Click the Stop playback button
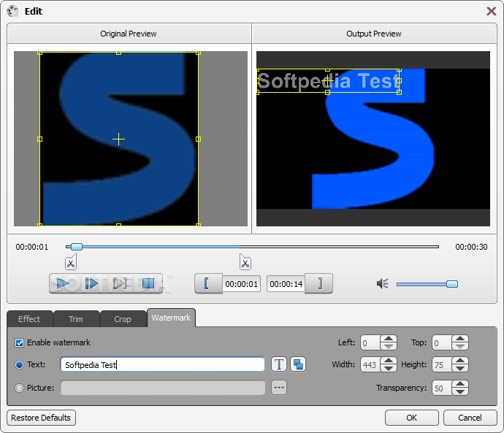504x433 pixels. coord(148,283)
